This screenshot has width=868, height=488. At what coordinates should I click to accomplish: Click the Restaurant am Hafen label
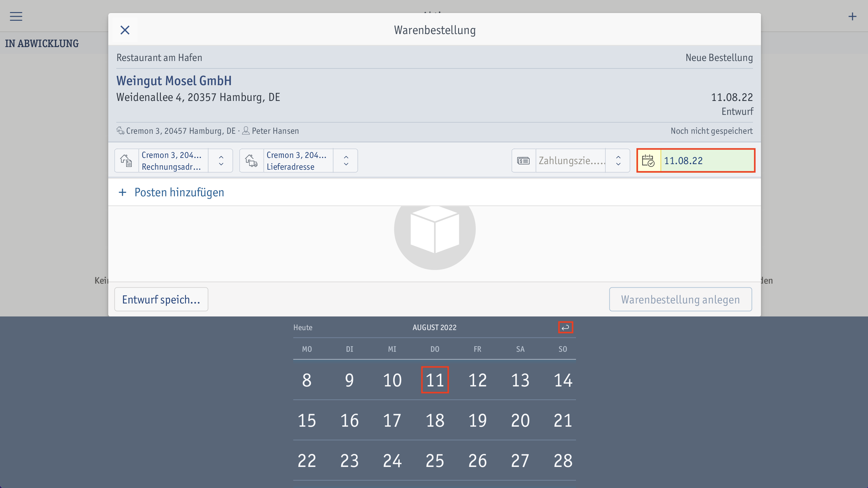(159, 58)
